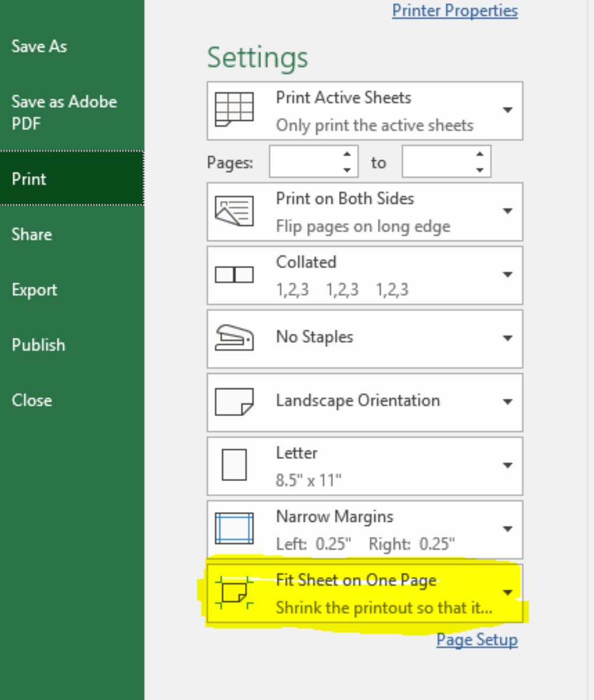Screen dimensions: 594x700
Task: Expand the Print Active Sheets dropdown arrow
Action: [507, 110]
